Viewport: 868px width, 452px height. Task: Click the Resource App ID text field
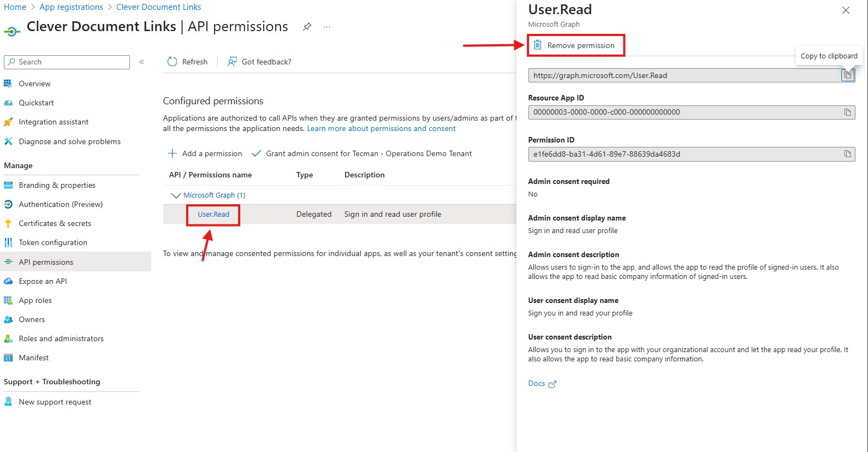click(x=692, y=112)
